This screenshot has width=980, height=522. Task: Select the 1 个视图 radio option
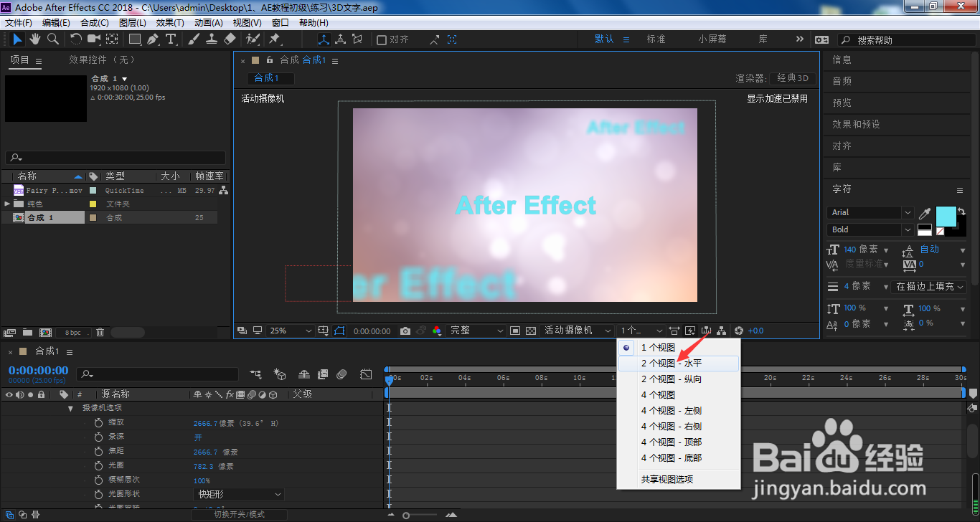[679, 348]
